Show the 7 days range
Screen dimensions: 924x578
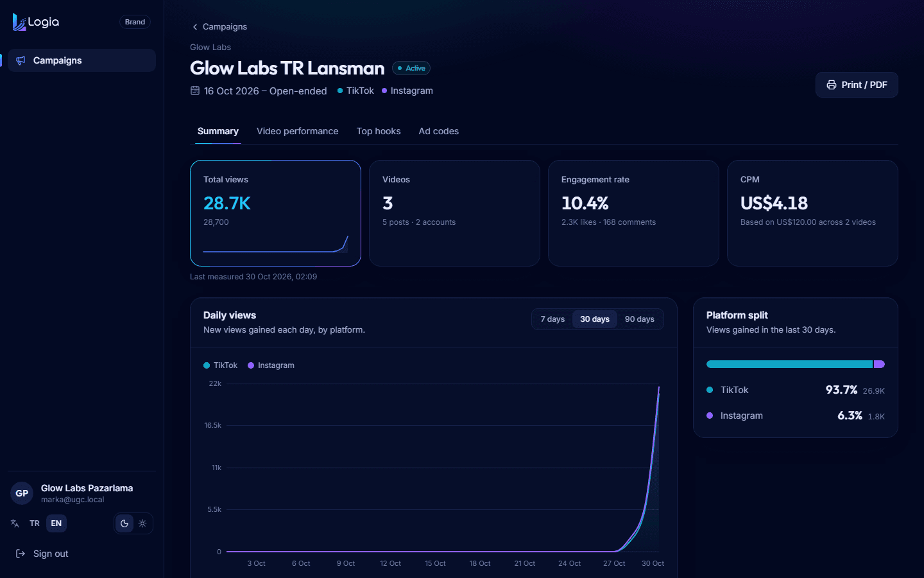pyautogui.click(x=552, y=319)
